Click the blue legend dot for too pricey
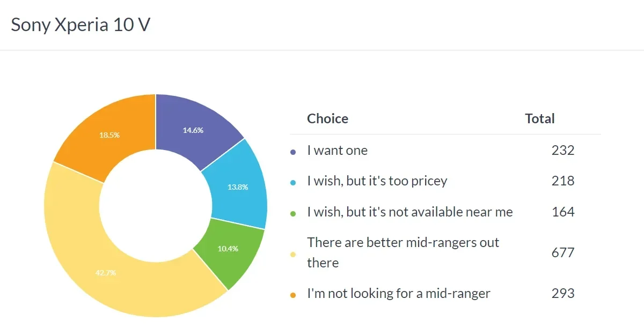644x336 pixels. point(293,183)
